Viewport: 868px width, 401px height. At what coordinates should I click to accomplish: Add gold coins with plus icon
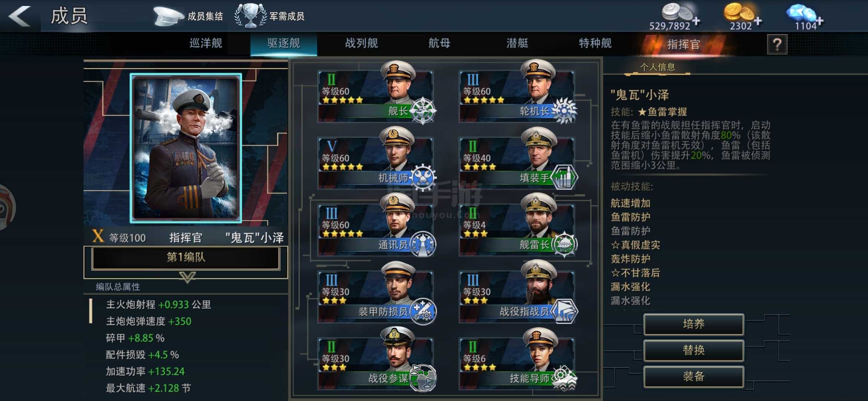point(758,21)
